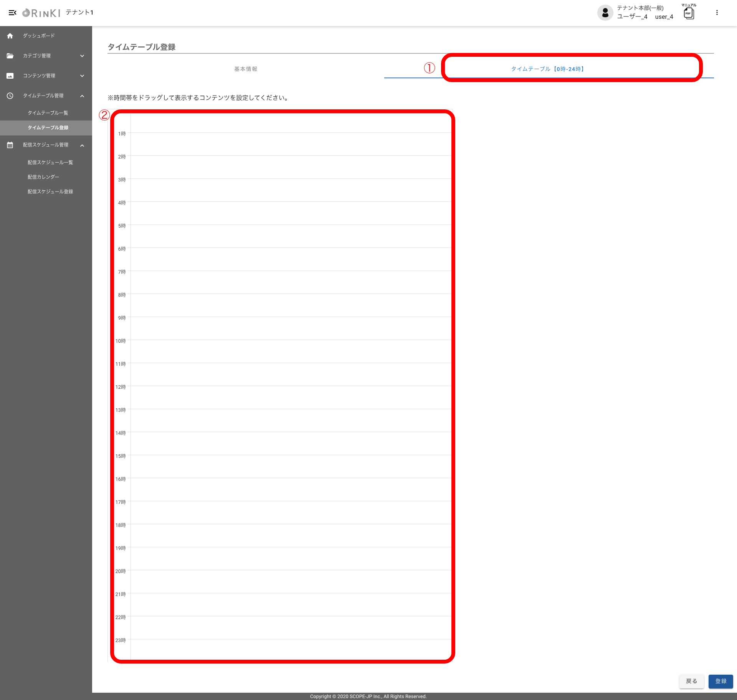This screenshot has height=700, width=737.
Task: Click the clock icon for timetable management
Action: pyautogui.click(x=10, y=96)
